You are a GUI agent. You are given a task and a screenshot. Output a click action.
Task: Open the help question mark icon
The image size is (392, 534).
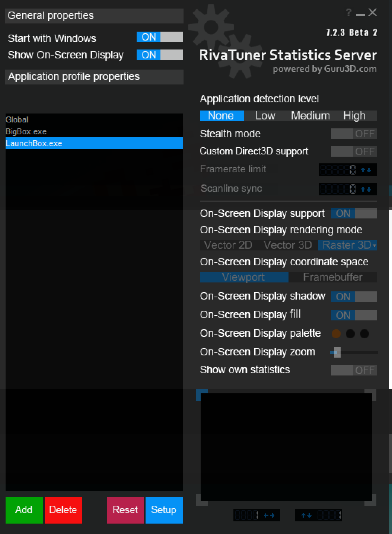(348, 13)
